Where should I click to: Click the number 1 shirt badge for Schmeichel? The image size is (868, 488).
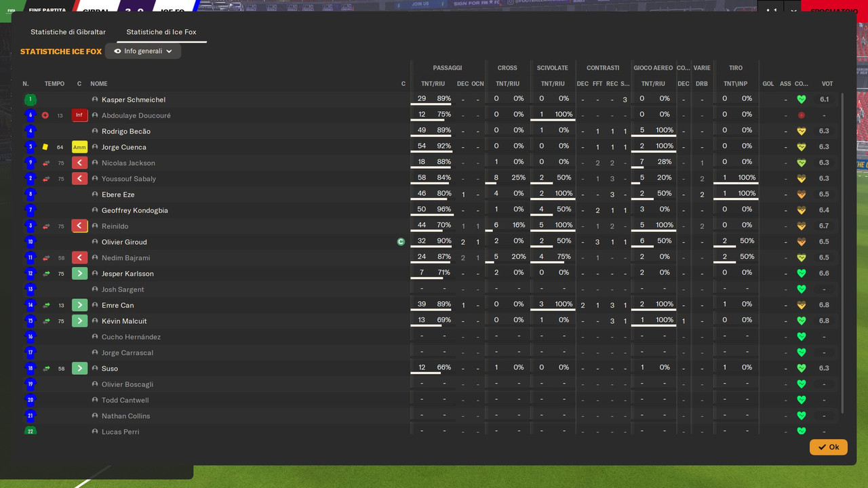click(x=30, y=100)
